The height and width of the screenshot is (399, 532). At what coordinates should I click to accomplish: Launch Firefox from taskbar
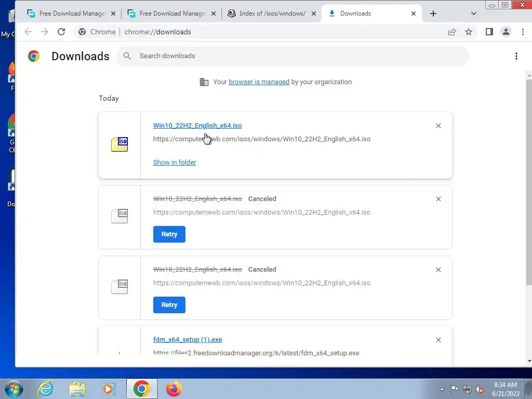[174, 389]
